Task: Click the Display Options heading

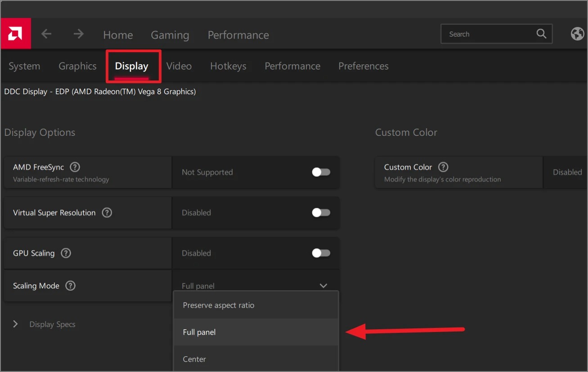Action: [x=40, y=132]
